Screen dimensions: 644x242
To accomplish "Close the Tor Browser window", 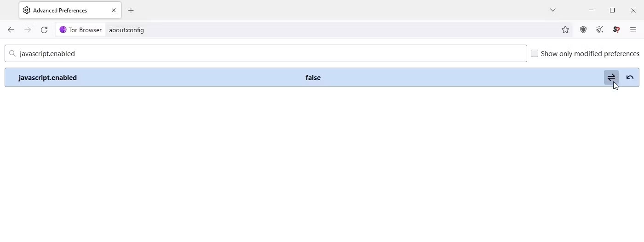I will point(633,10).
